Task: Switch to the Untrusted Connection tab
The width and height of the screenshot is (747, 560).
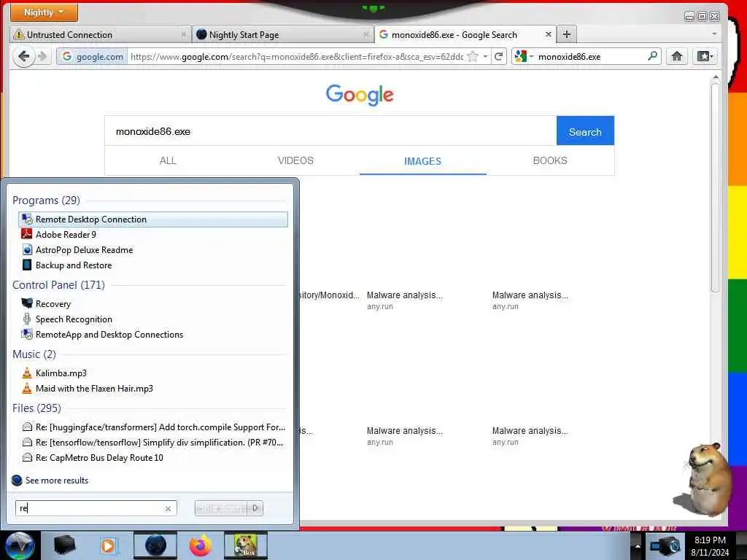Action: pyautogui.click(x=100, y=35)
